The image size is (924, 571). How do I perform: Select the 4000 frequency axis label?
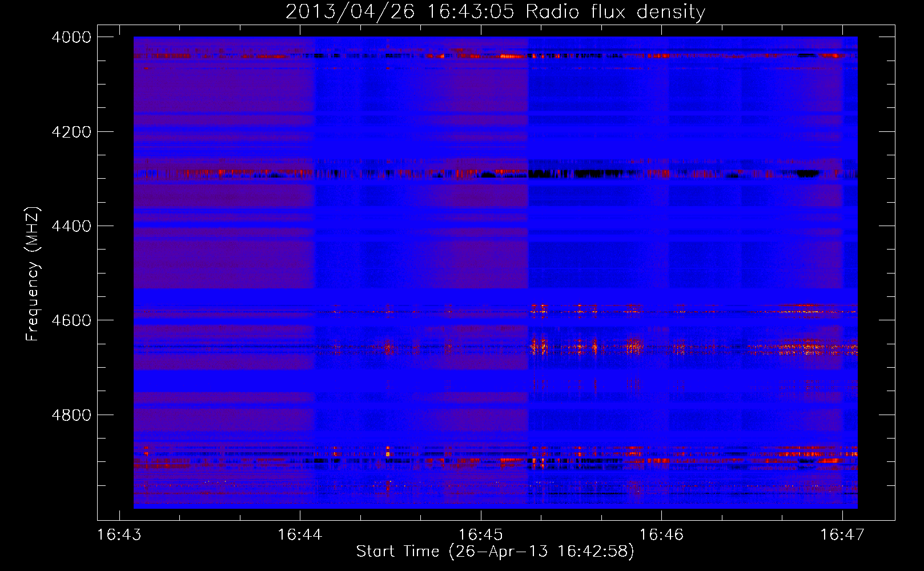[x=71, y=37]
